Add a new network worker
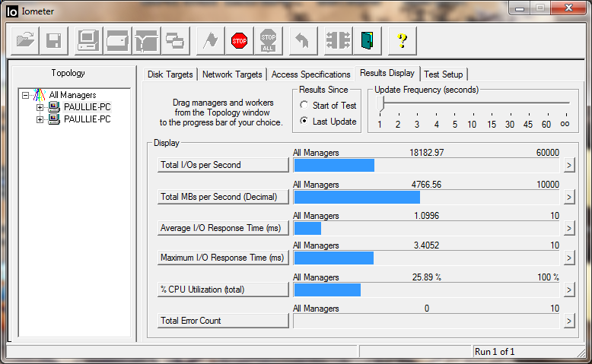This screenshot has width=592, height=364. click(x=147, y=40)
